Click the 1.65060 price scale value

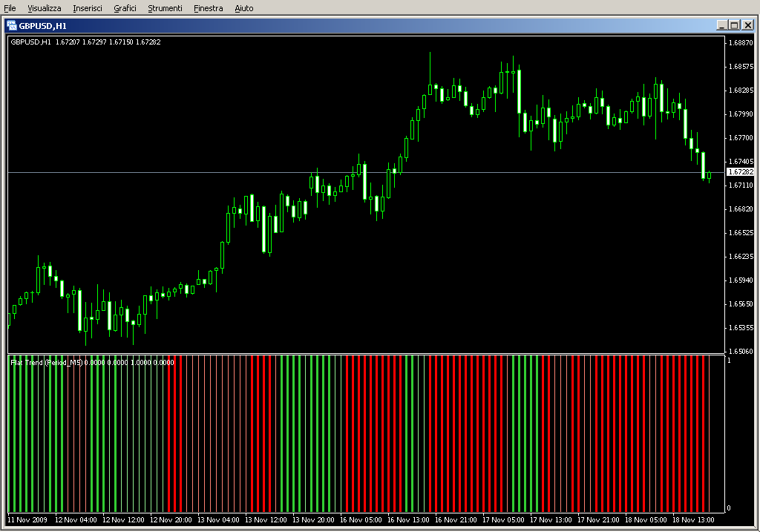coord(741,351)
